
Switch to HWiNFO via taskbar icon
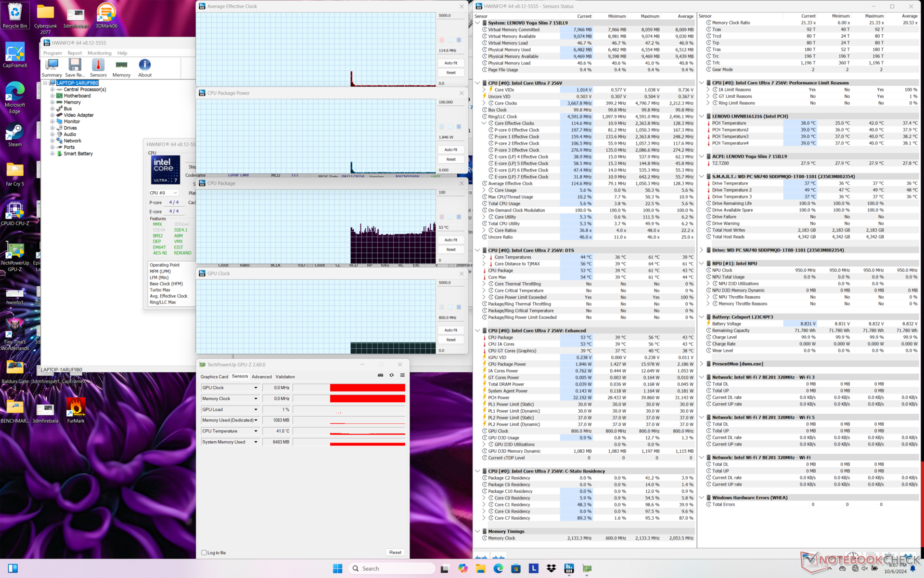[569, 568]
